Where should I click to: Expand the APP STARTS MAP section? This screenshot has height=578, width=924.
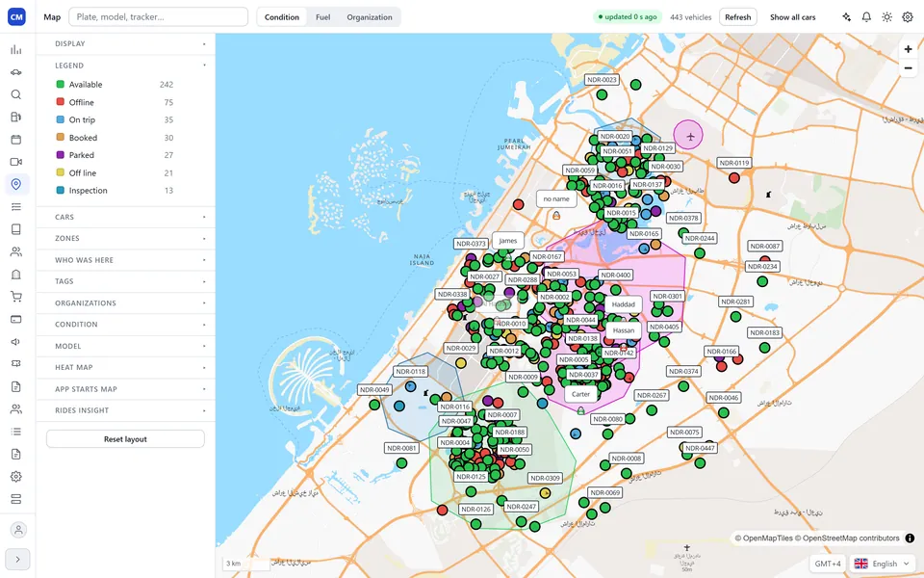click(x=125, y=389)
